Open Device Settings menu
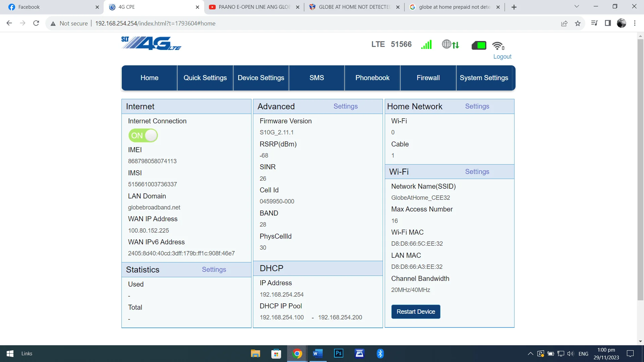This screenshot has height=362, width=644. point(261,78)
